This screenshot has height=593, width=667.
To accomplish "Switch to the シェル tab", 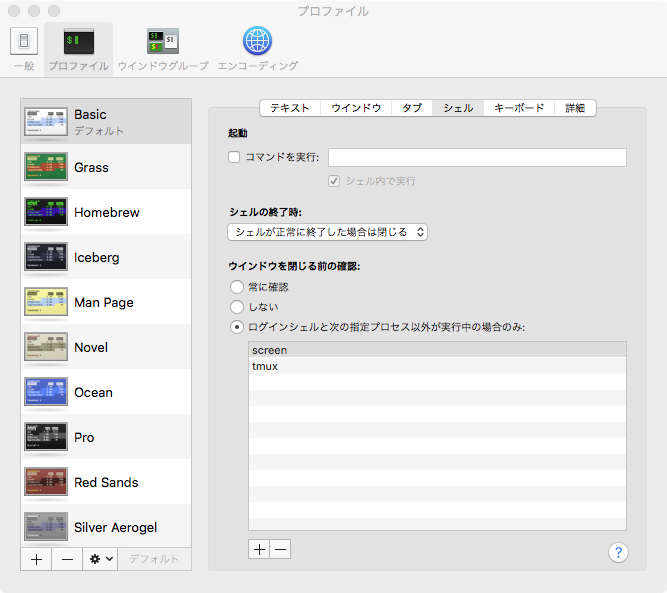I will click(458, 108).
